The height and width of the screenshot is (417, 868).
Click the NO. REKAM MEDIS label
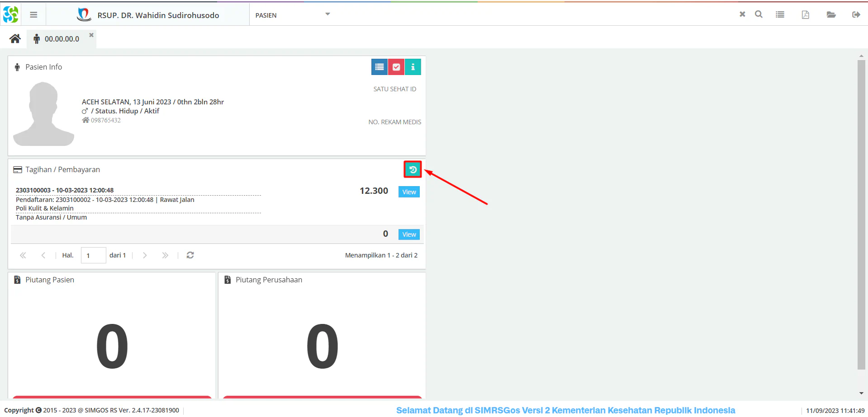click(395, 122)
